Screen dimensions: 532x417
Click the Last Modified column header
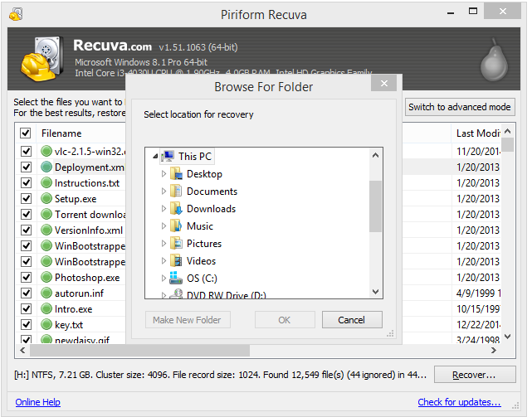(x=476, y=133)
